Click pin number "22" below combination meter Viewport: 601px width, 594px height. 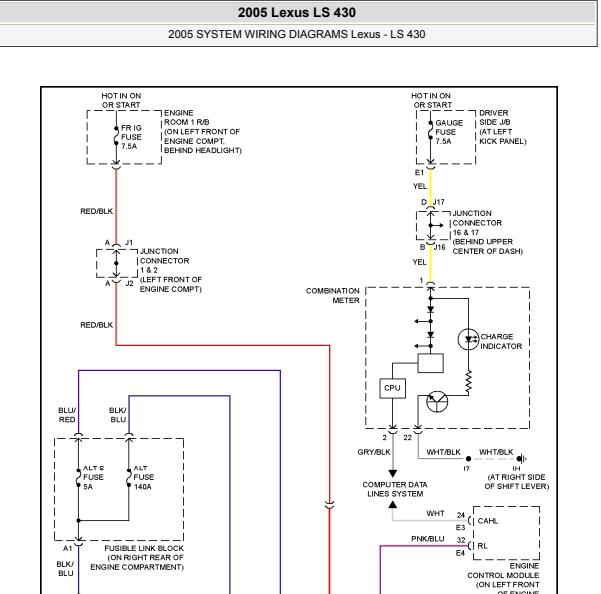click(x=407, y=438)
